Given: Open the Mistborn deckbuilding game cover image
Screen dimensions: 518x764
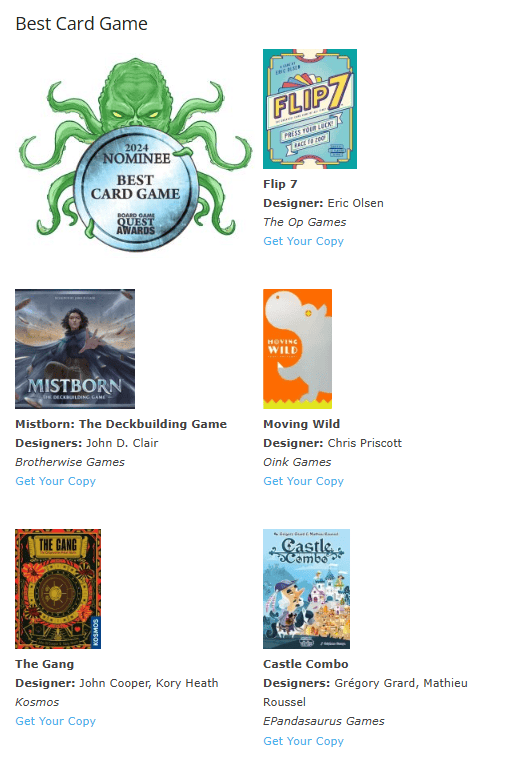Looking at the screenshot, I should tap(75, 349).
